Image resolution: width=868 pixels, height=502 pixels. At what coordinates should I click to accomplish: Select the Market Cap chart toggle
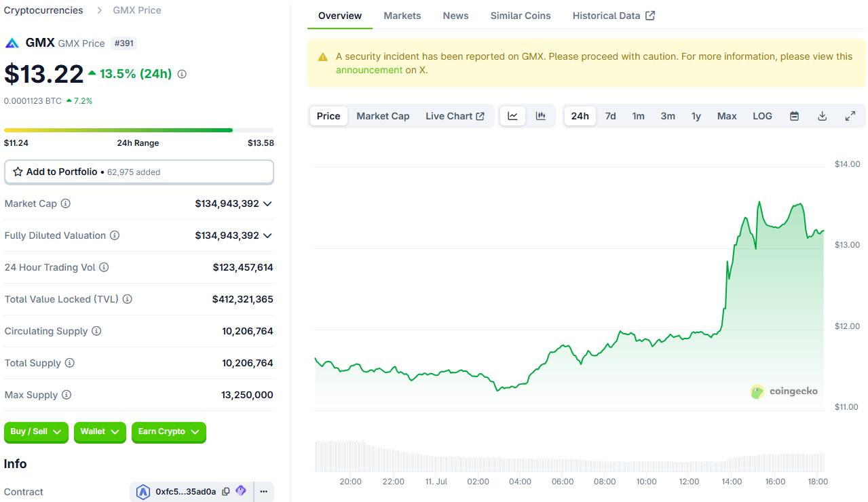pyautogui.click(x=383, y=116)
